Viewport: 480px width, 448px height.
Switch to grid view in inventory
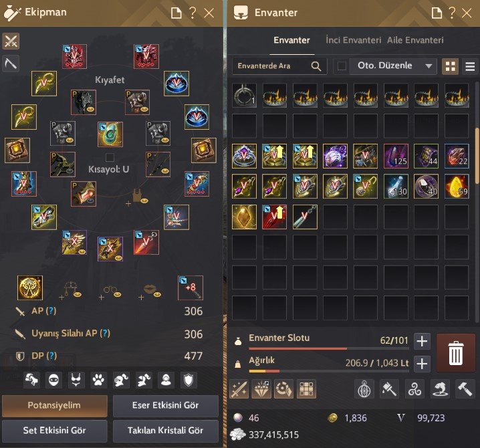(451, 66)
